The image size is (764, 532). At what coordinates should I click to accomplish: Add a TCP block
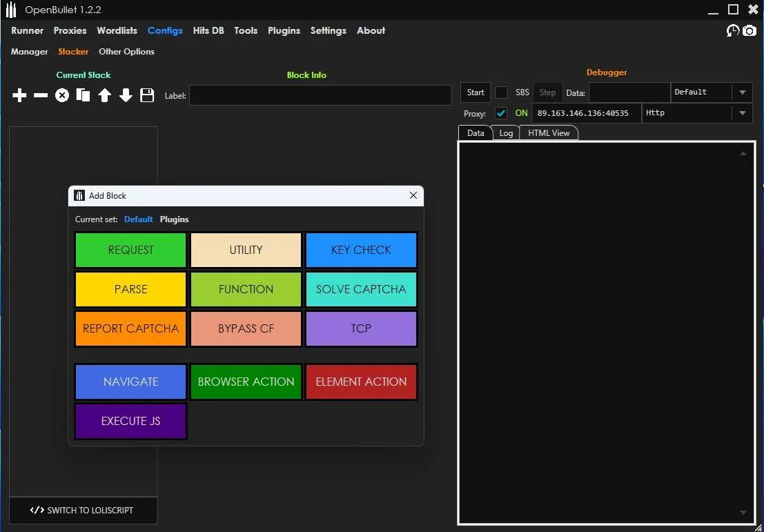pos(361,329)
